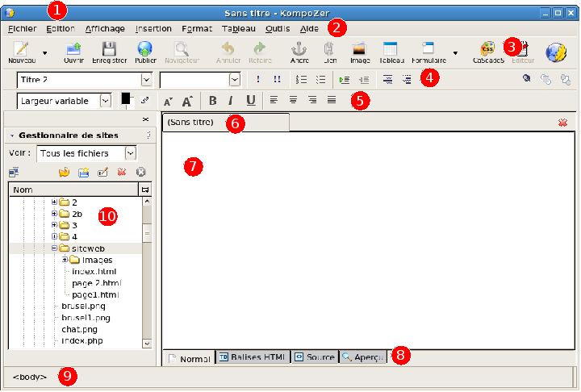
Task: Open the Affichage menu
Action: point(105,28)
